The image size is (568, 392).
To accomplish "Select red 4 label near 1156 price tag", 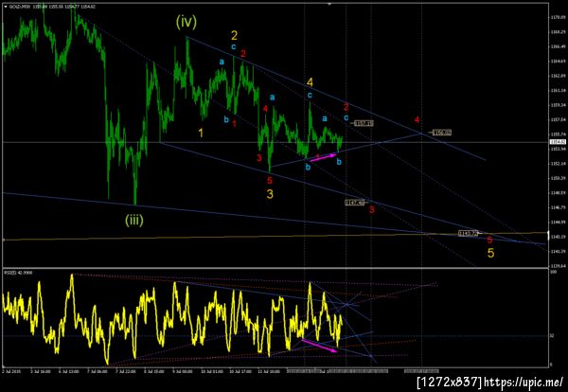I will tap(417, 119).
